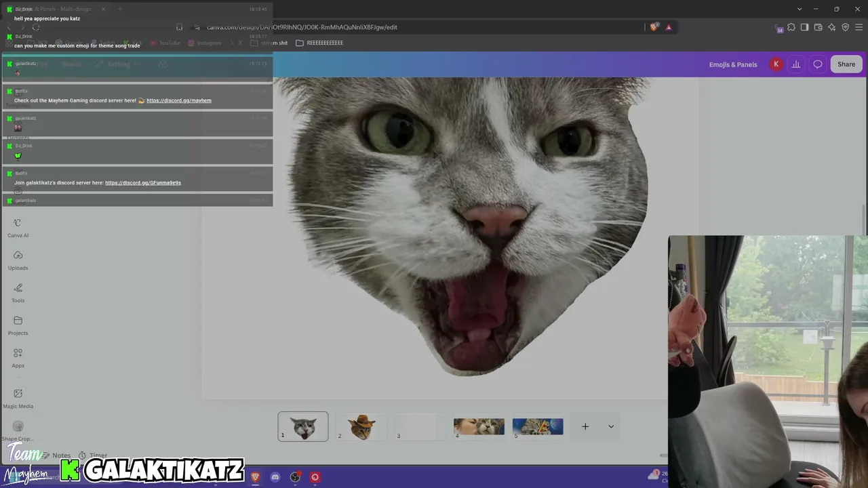Screen dimensions: 868x488
Task: Click the Brave Rewards triangle icon
Action: [669, 27]
